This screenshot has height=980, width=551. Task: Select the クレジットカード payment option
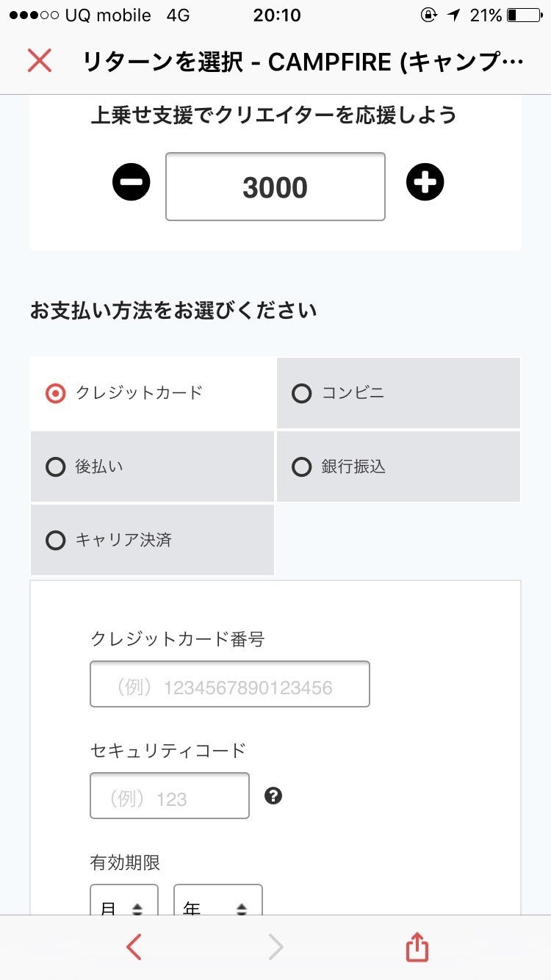152,393
